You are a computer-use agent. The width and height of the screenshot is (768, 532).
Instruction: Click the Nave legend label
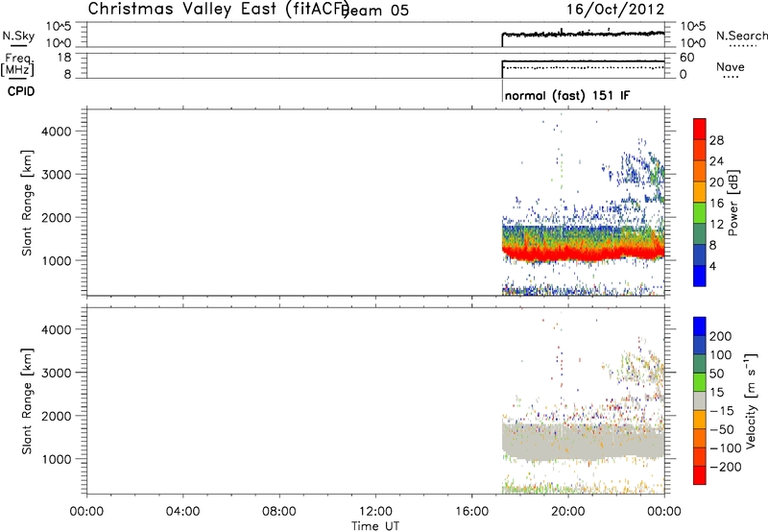tap(731, 66)
